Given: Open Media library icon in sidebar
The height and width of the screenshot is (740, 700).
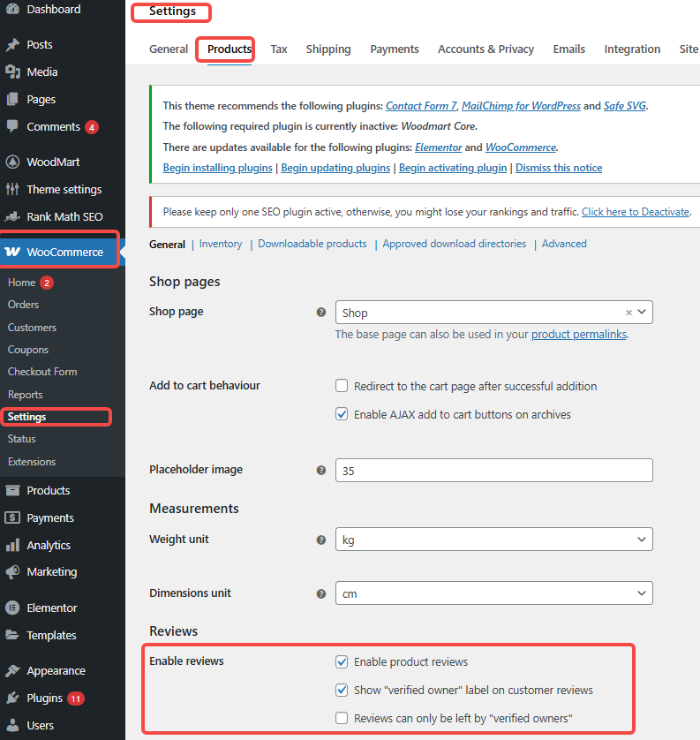Looking at the screenshot, I should [x=12, y=72].
